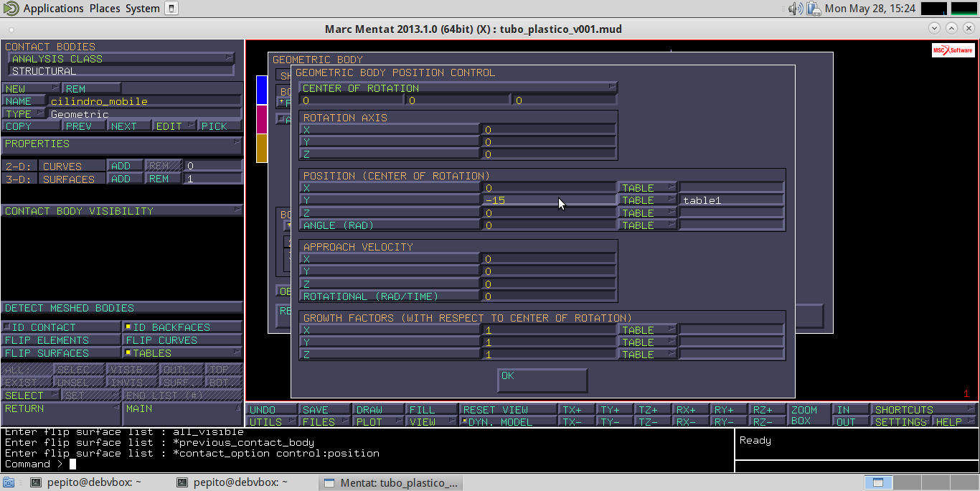Open TABLE selector for Growth Factor X
This screenshot has height=491, width=980.
coord(648,330)
